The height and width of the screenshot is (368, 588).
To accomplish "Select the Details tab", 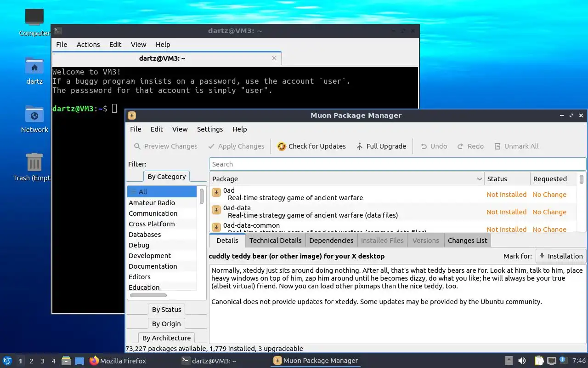I will (227, 241).
